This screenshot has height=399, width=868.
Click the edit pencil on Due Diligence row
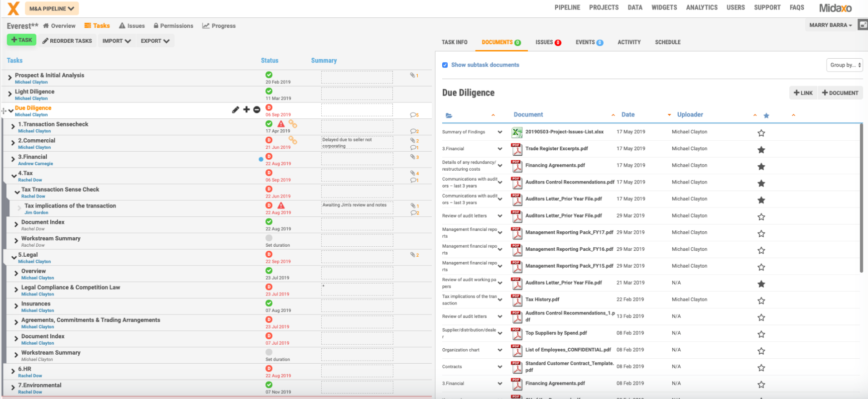(236, 109)
